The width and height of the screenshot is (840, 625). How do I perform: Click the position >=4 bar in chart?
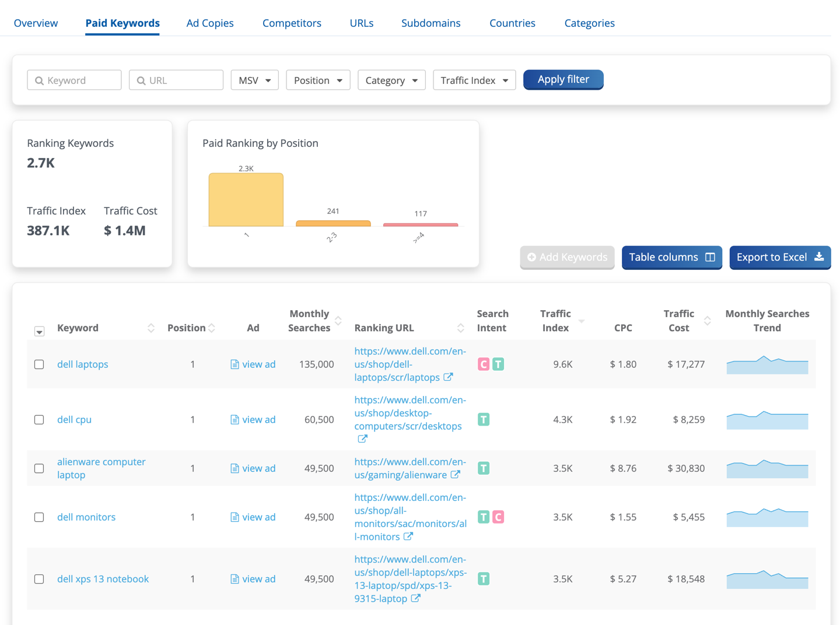tap(421, 224)
